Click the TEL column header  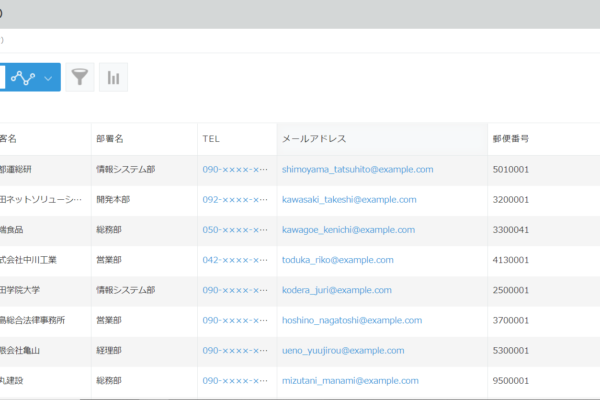point(211,139)
